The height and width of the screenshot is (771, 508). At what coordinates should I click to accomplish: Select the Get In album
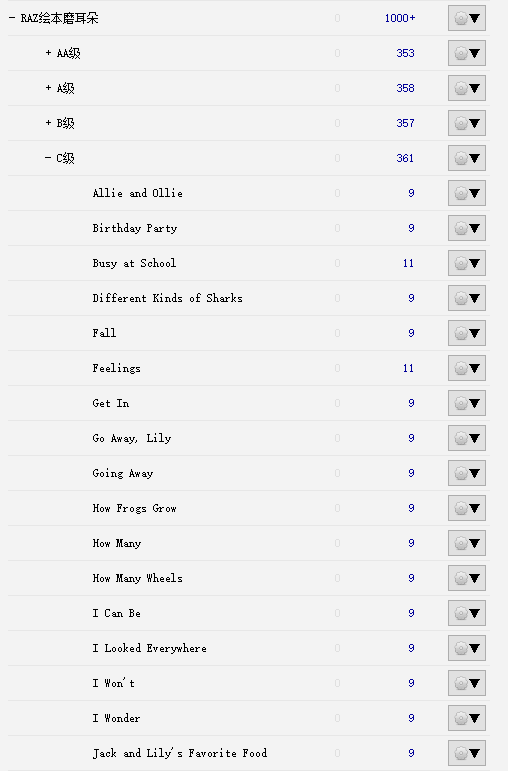point(111,403)
